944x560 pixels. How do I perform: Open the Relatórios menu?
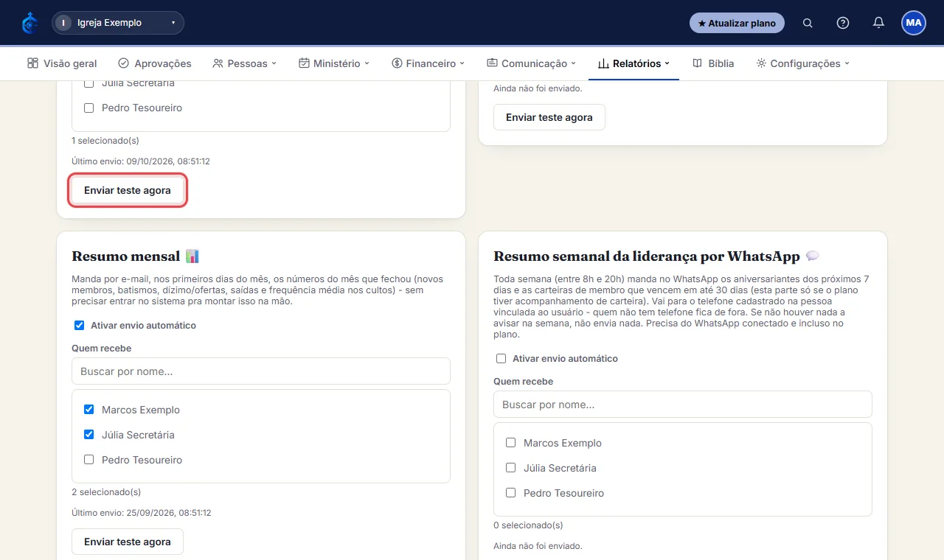point(634,63)
